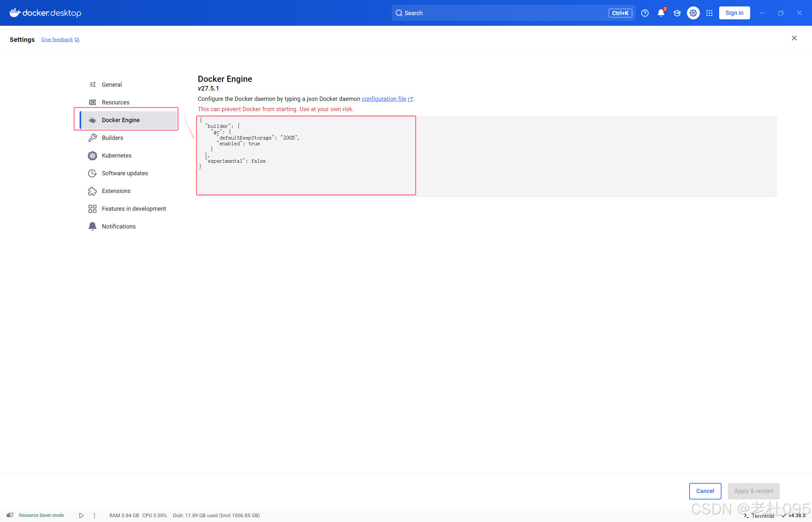This screenshot has width=812, height=522.
Task: Click the settings gear icon
Action: coord(693,13)
